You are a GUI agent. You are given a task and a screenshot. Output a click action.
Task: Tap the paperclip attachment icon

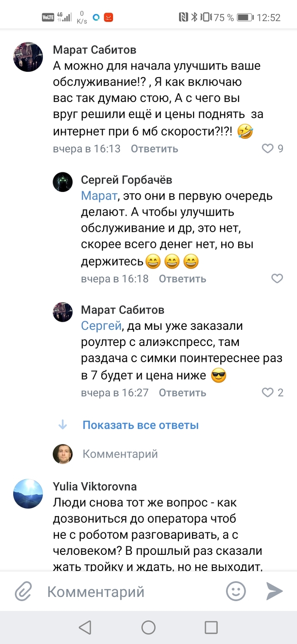(x=24, y=591)
